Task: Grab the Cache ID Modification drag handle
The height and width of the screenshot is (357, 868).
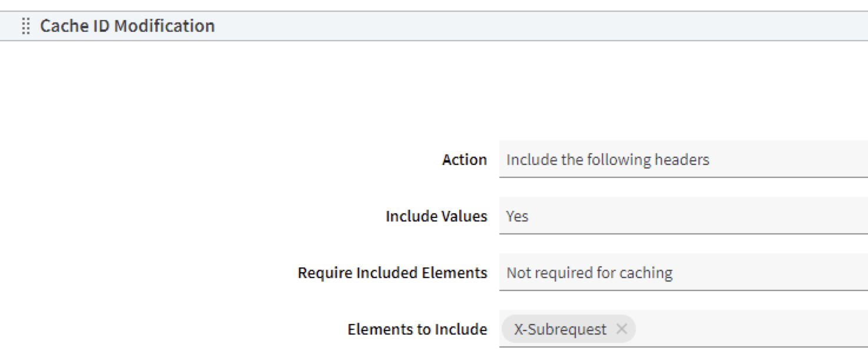Action: (x=25, y=27)
